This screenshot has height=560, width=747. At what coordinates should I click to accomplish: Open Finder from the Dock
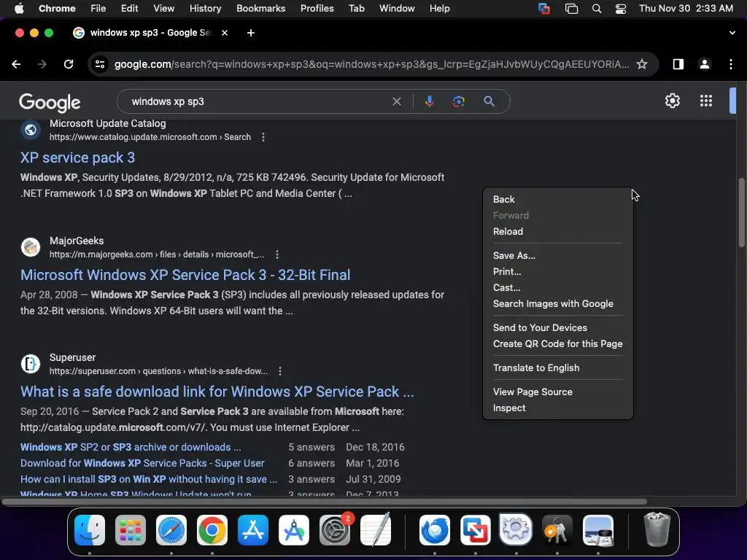point(90,530)
